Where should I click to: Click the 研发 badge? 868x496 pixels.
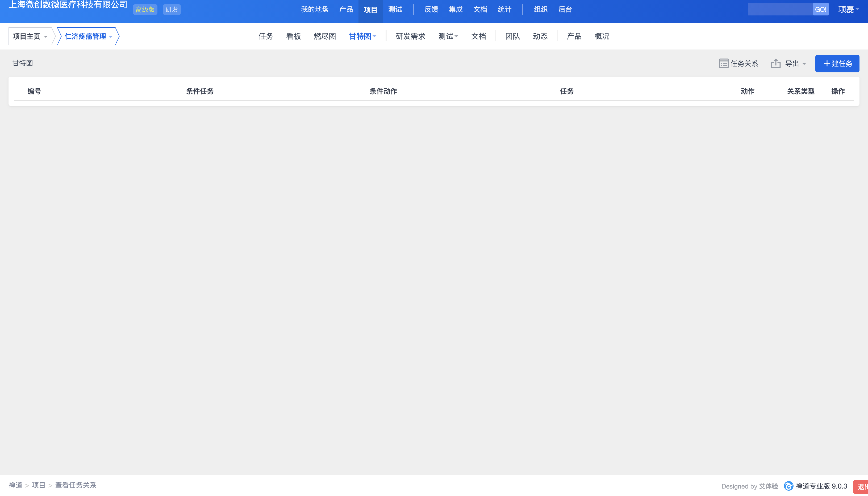tap(172, 10)
